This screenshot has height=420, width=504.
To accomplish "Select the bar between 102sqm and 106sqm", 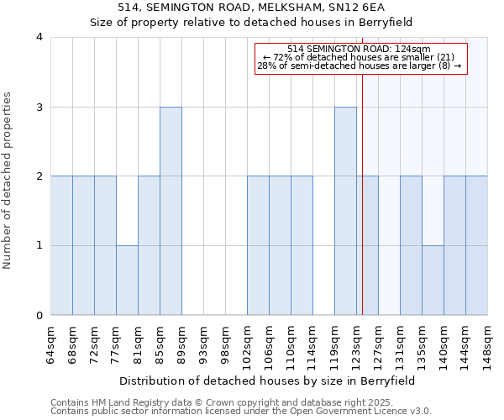I will click(258, 245).
